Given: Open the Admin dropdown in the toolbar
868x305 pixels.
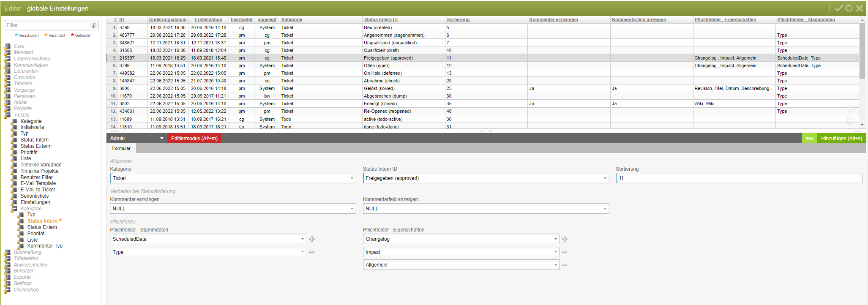Looking at the screenshot, I should [137, 138].
